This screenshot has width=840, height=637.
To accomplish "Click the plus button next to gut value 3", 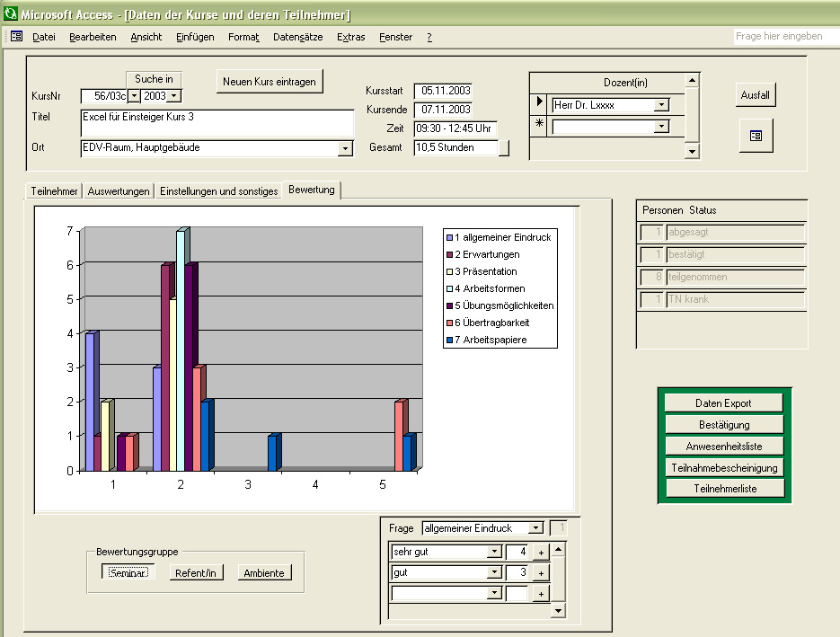I will (x=541, y=573).
